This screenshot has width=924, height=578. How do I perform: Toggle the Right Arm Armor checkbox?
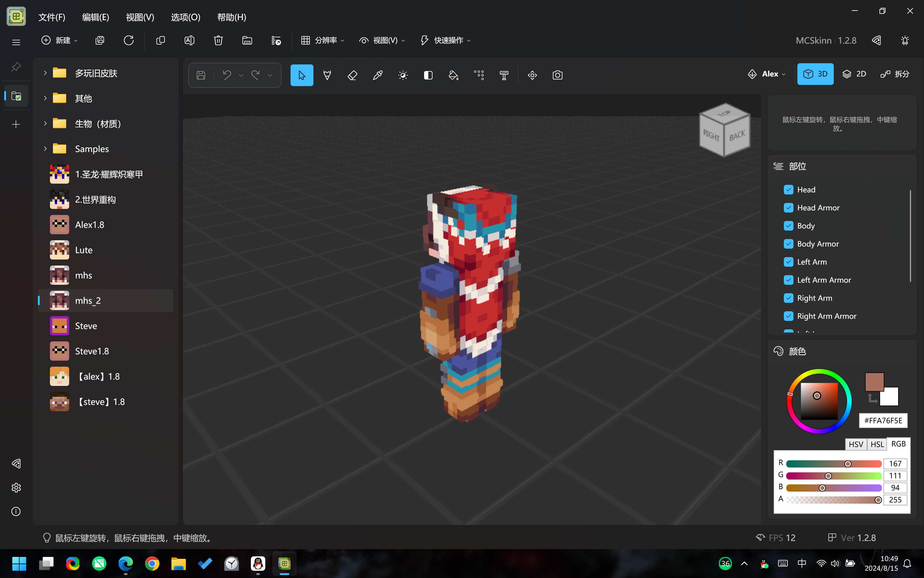(788, 316)
